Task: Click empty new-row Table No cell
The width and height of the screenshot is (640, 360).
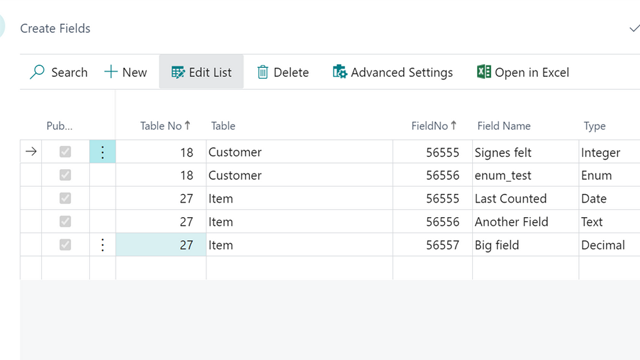Action: pyautogui.click(x=161, y=268)
